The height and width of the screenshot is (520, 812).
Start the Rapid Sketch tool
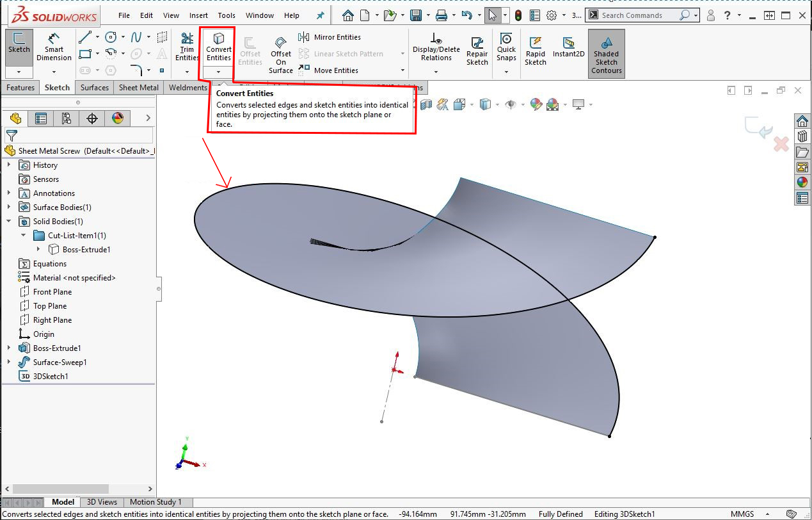(x=535, y=50)
